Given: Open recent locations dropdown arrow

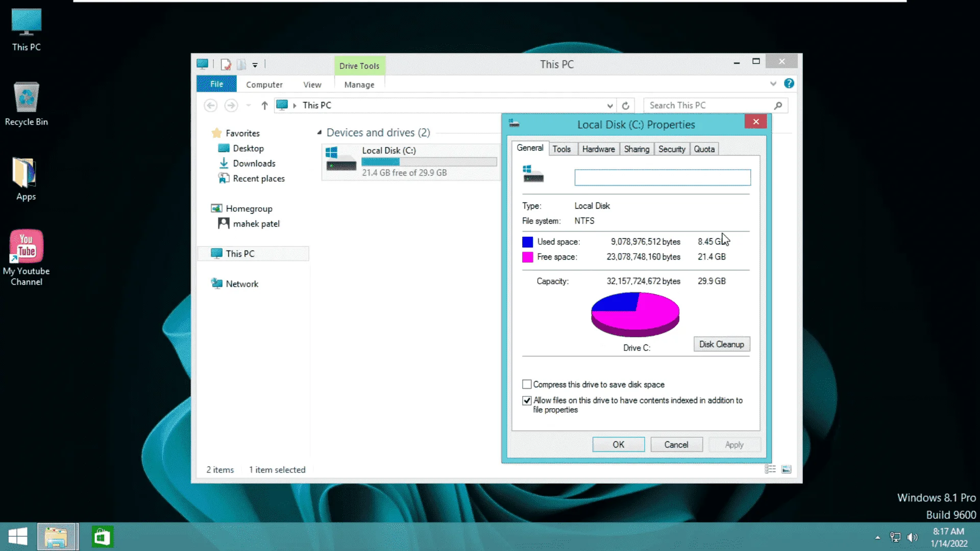Looking at the screenshot, I should click(x=249, y=106).
